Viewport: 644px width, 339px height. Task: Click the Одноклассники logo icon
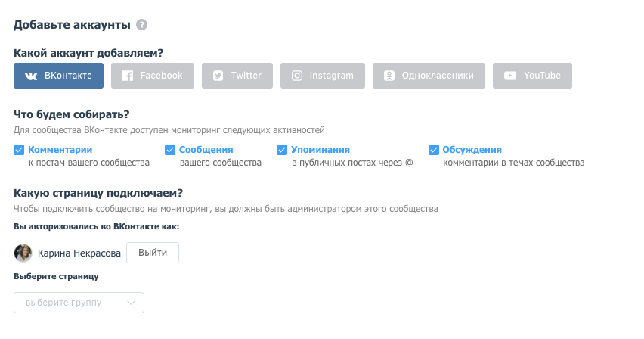[389, 76]
